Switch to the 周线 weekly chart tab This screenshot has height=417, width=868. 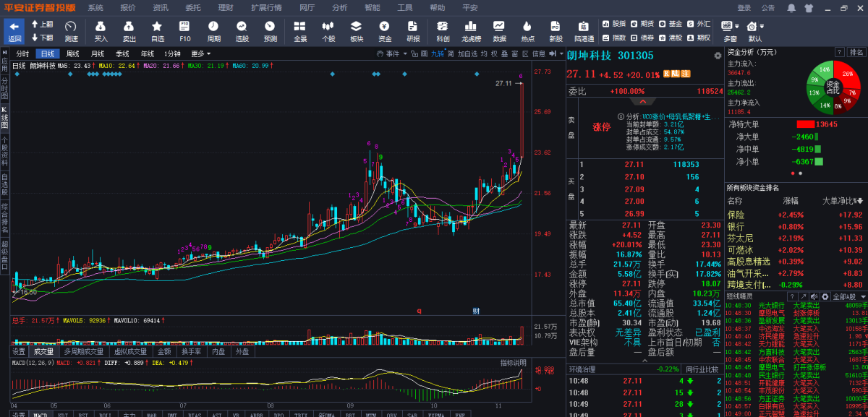pos(73,53)
